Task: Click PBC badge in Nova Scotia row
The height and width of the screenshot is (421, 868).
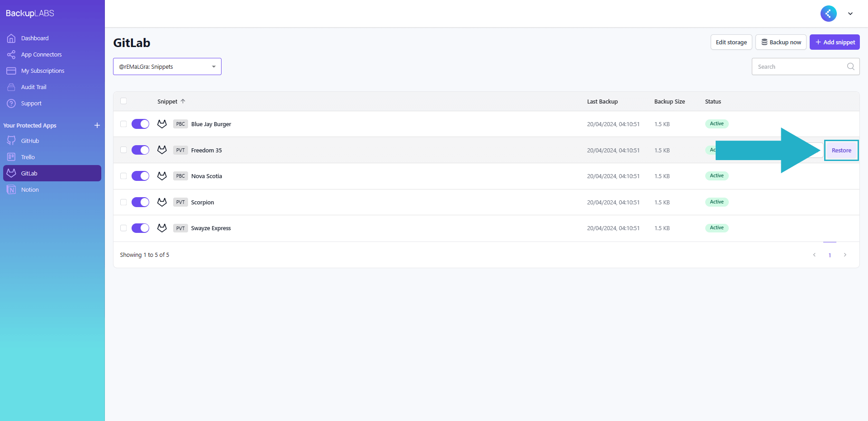Action: tap(180, 176)
